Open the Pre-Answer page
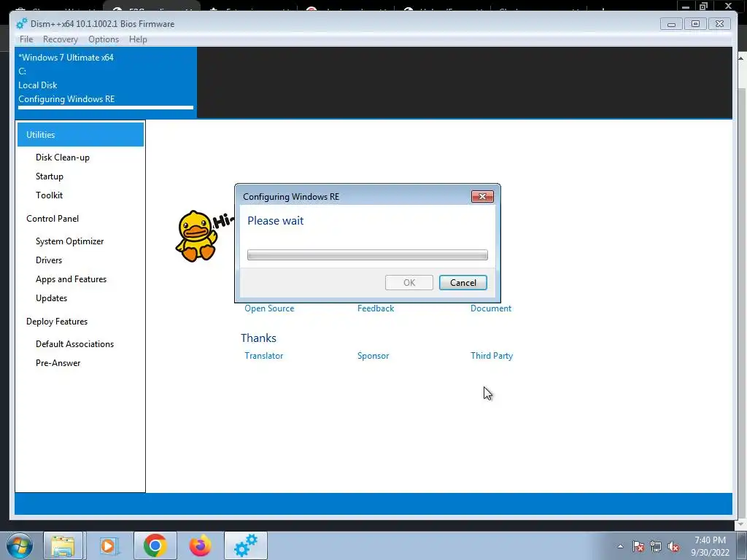 point(58,363)
